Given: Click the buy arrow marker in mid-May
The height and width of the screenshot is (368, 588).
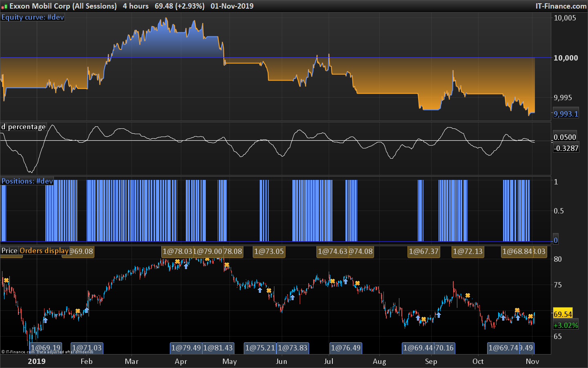Looking at the screenshot, I should point(260,290).
